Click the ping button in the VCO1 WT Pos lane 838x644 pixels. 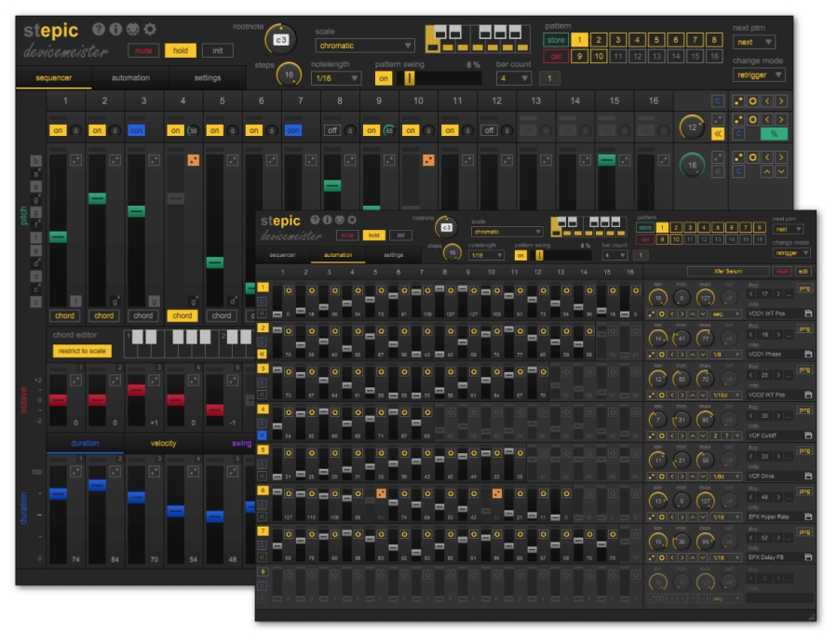pos(804,288)
